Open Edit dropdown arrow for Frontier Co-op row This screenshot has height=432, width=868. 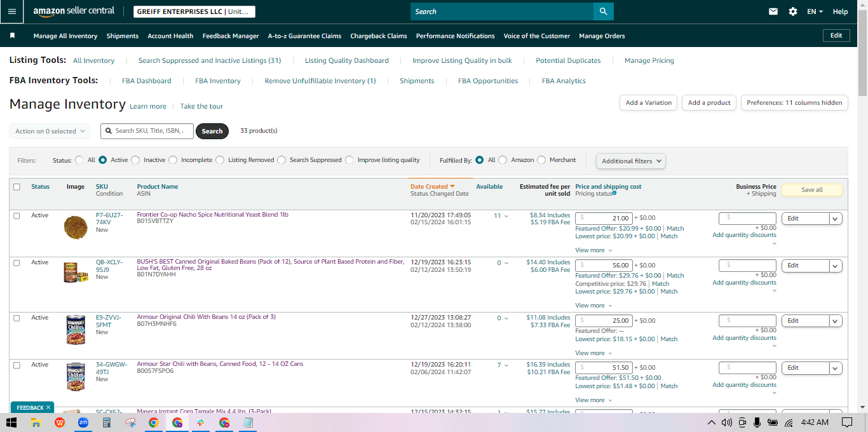point(836,219)
